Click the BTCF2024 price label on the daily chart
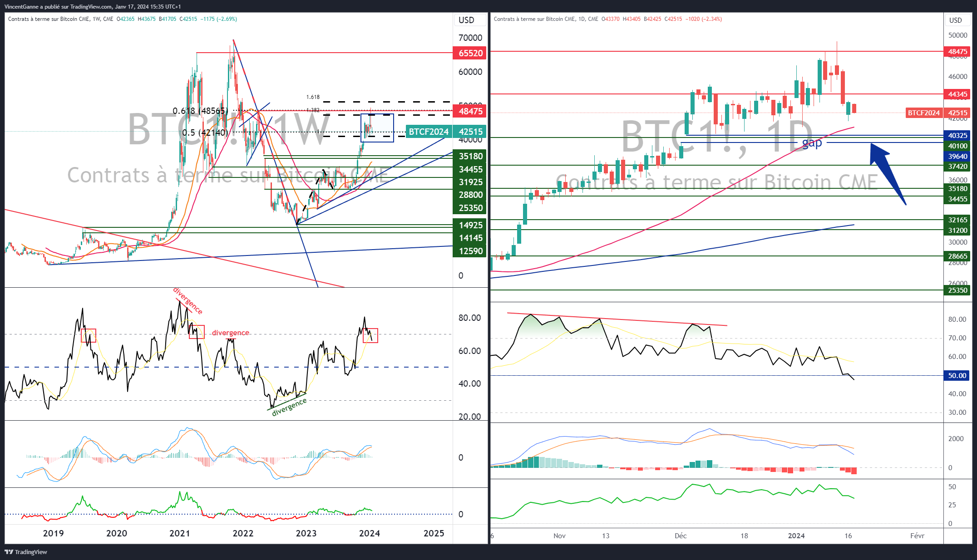The width and height of the screenshot is (977, 560). pyautogui.click(x=924, y=113)
